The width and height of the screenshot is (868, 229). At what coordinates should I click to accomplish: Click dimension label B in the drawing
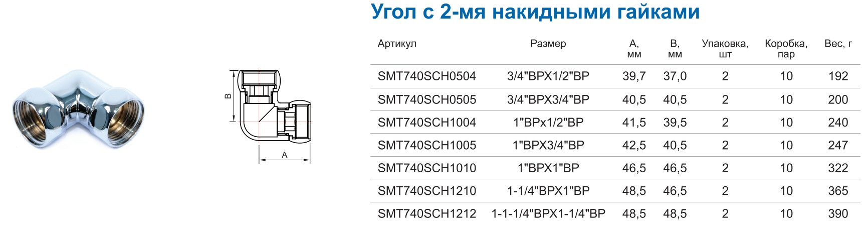[x=228, y=96]
